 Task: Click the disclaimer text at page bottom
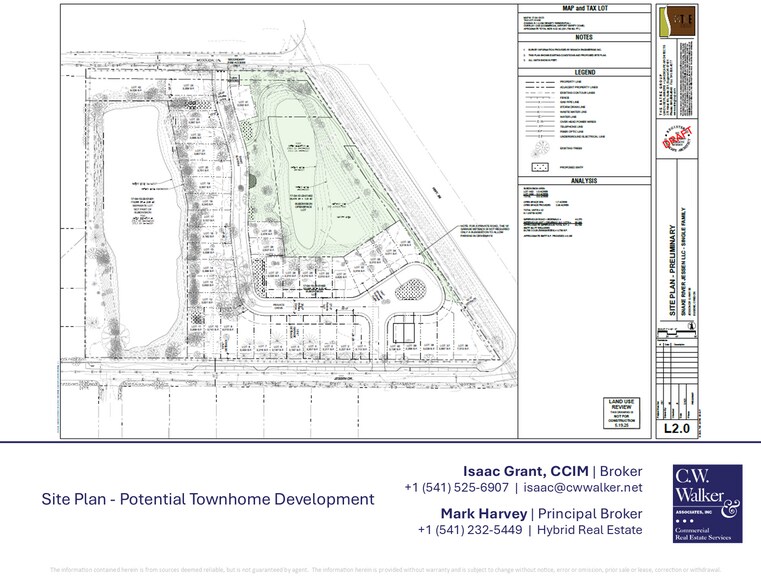[x=385, y=570]
